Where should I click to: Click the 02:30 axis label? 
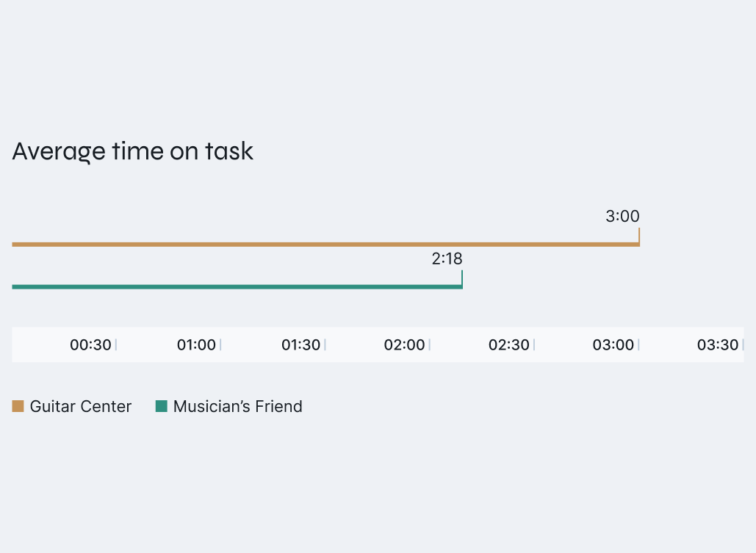tap(509, 345)
